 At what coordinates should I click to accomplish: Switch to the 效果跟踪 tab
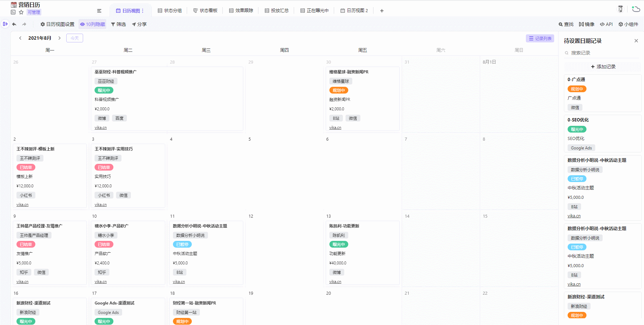241,11
